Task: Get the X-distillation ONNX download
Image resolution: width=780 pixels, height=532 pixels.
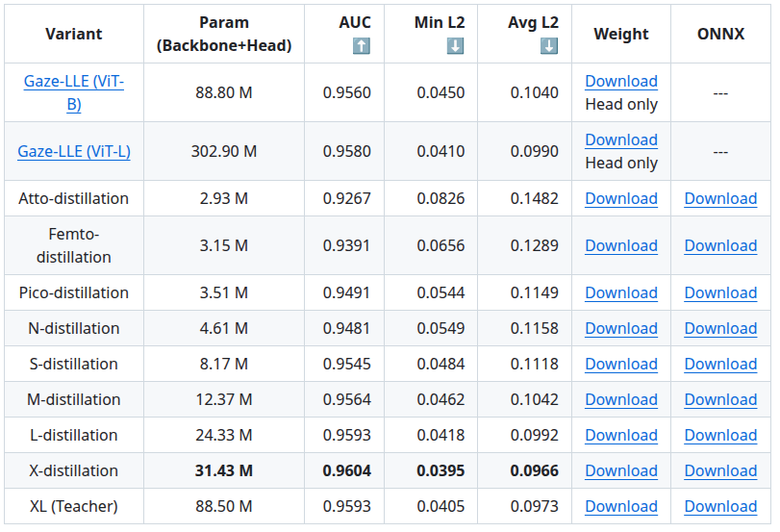Action: (720, 471)
